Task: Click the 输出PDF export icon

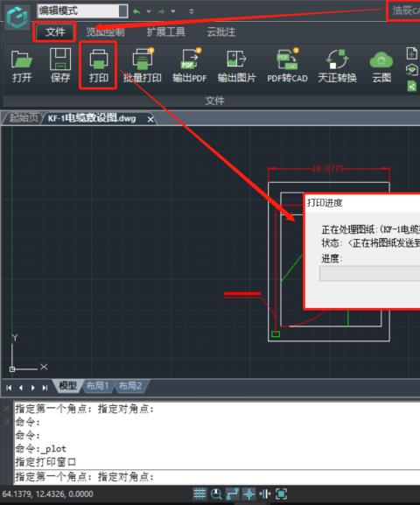Action: click(x=190, y=66)
